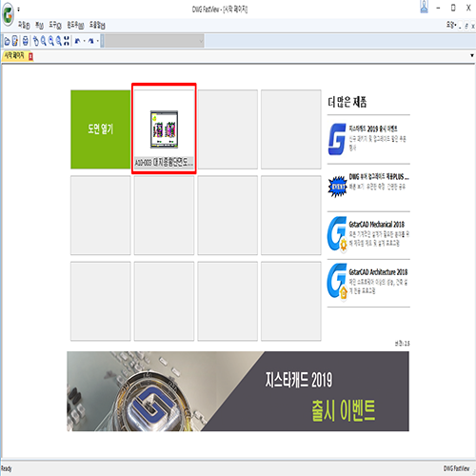Click the GstarCAD Mechanical gear logo icon
The height and width of the screenshot is (476, 476).
(337, 234)
